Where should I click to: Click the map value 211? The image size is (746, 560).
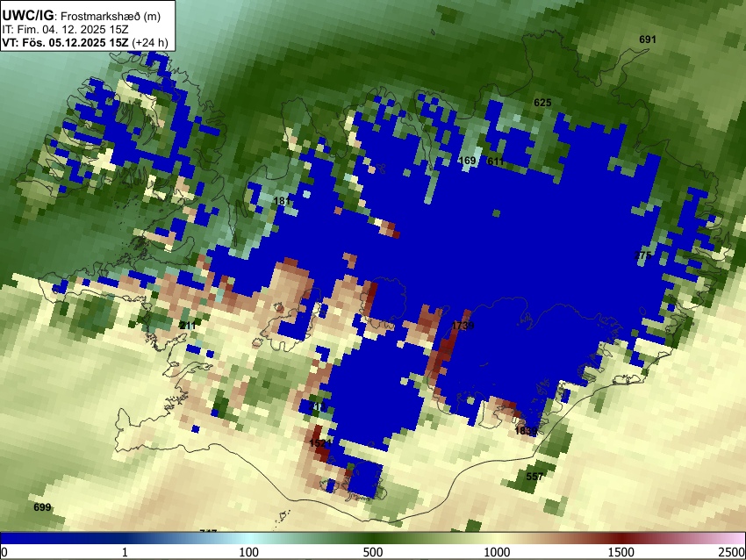pyautogui.click(x=188, y=326)
